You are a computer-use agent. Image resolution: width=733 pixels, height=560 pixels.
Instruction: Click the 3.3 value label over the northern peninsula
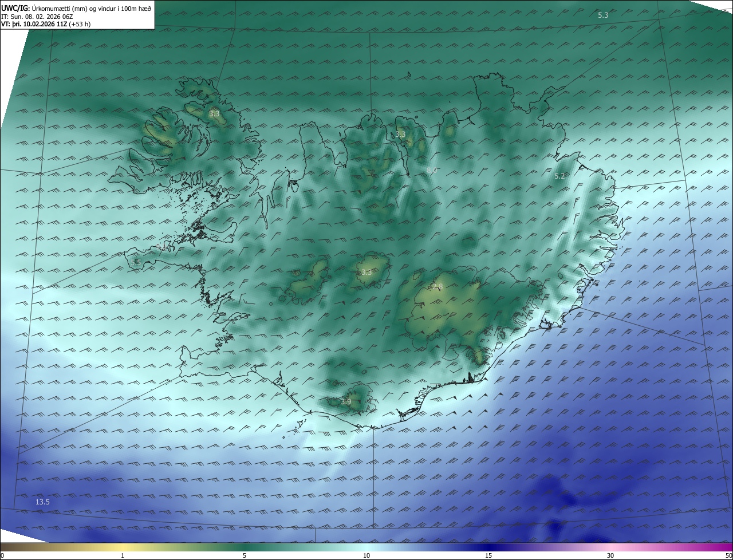pyautogui.click(x=400, y=135)
